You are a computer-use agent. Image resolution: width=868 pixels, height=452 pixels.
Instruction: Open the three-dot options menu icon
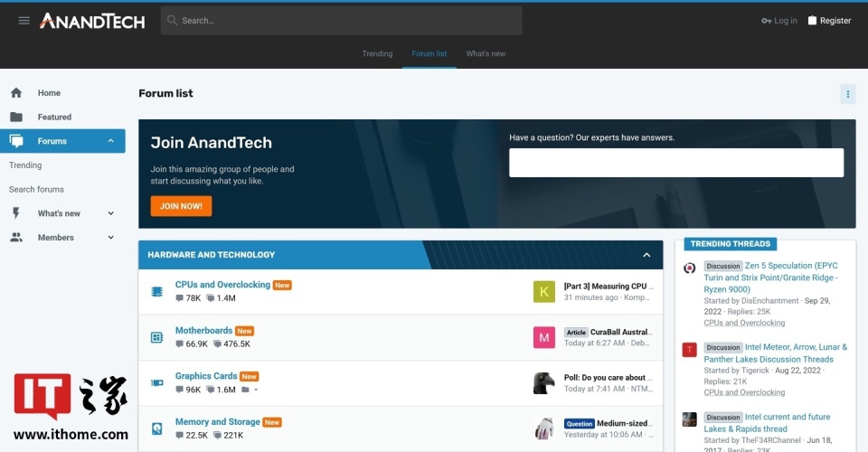point(847,94)
